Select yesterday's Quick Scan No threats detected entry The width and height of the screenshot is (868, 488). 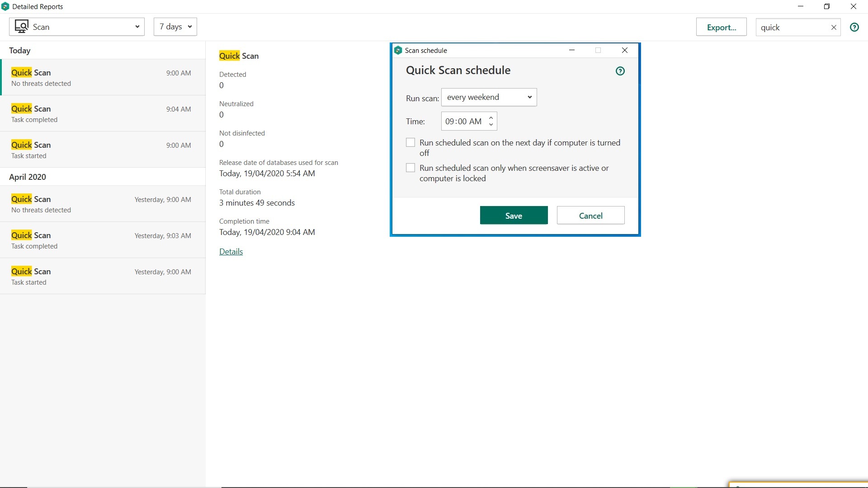[x=103, y=204]
